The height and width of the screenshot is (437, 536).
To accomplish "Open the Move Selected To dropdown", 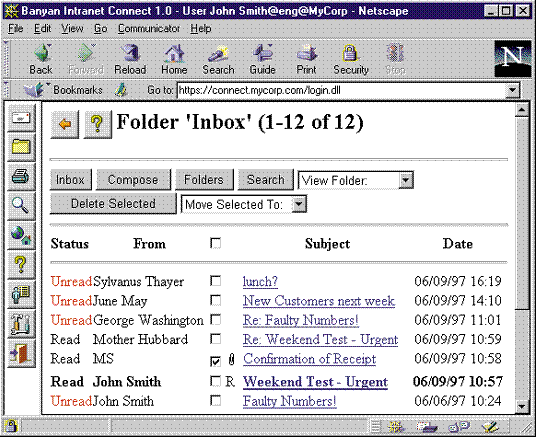I will [299, 204].
